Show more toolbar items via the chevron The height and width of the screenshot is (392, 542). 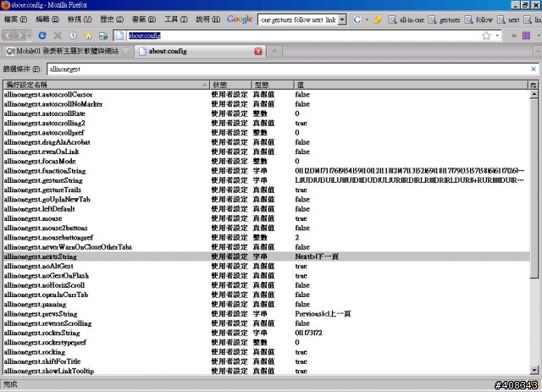coord(514,36)
